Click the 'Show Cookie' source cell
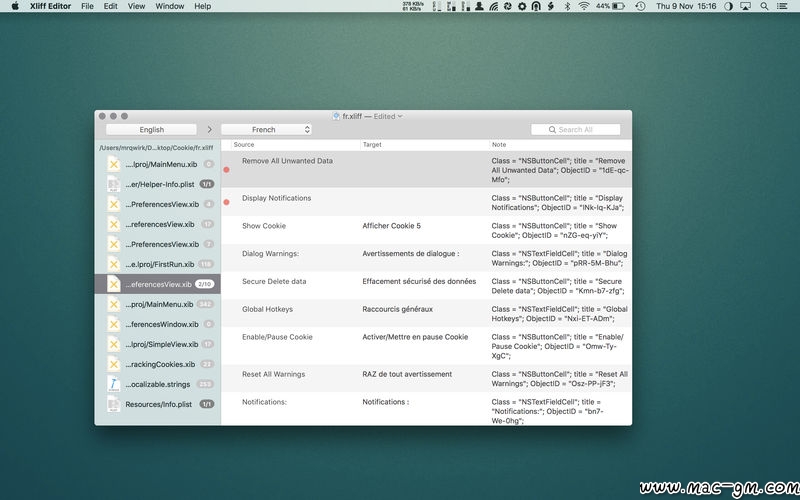The width and height of the screenshot is (800, 500). point(264,226)
